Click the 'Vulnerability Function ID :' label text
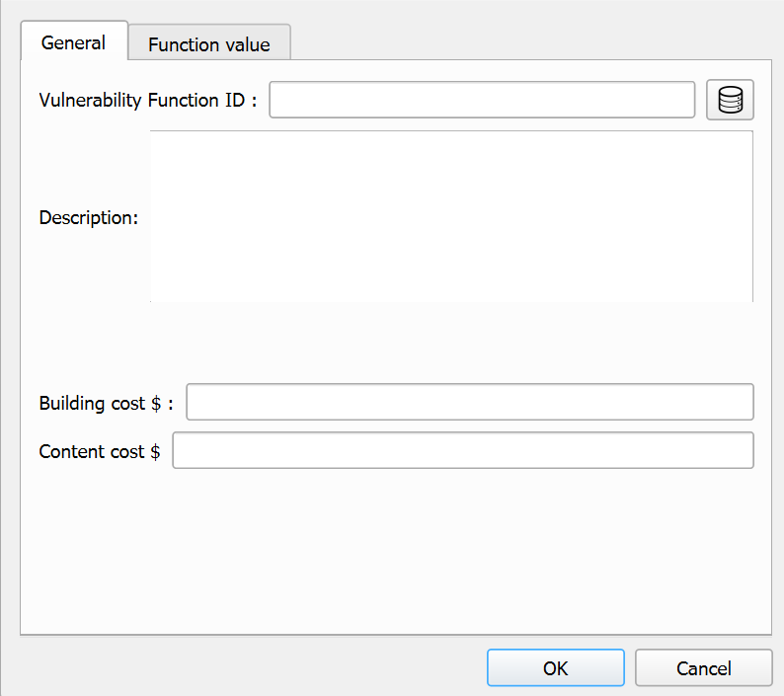 pos(147,100)
